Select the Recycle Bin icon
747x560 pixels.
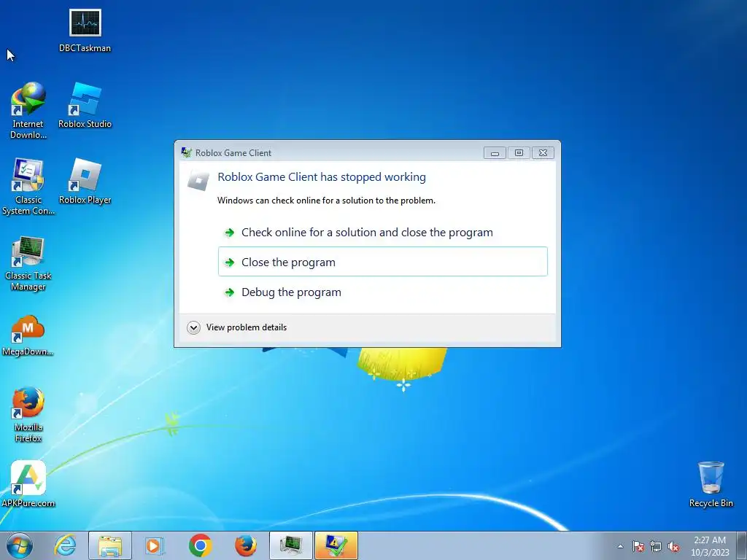(x=711, y=484)
